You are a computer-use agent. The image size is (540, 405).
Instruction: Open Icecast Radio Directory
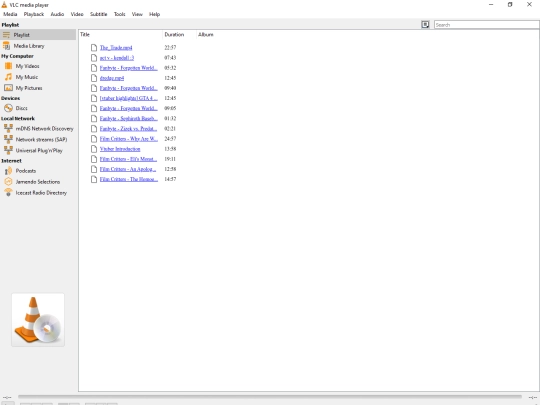(x=38, y=193)
